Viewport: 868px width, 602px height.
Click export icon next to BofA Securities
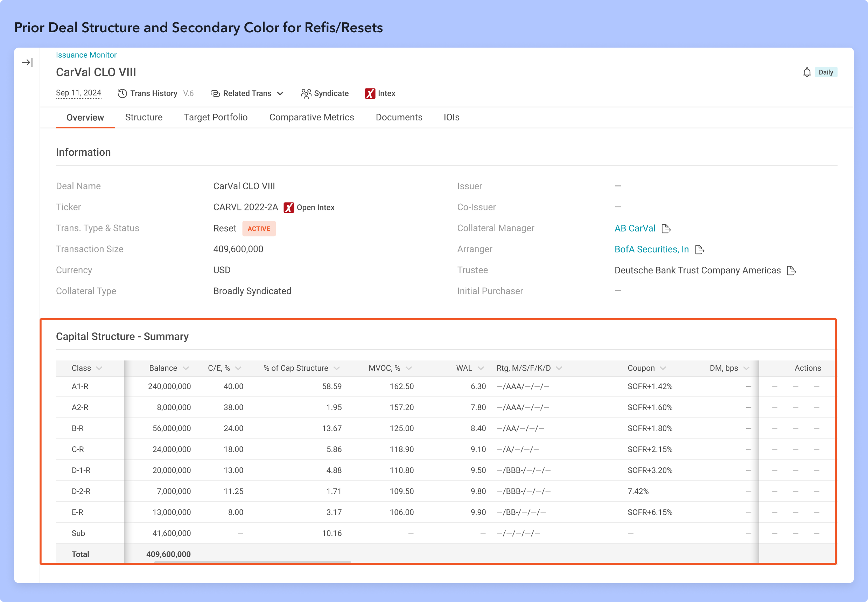pyautogui.click(x=699, y=249)
